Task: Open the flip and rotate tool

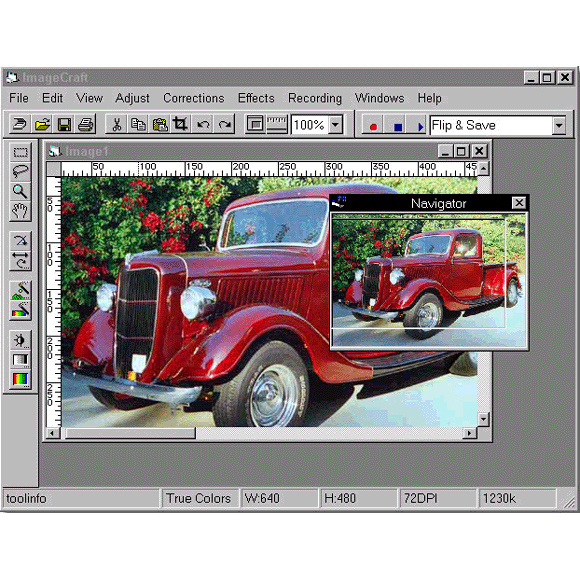Action: pos(20,261)
